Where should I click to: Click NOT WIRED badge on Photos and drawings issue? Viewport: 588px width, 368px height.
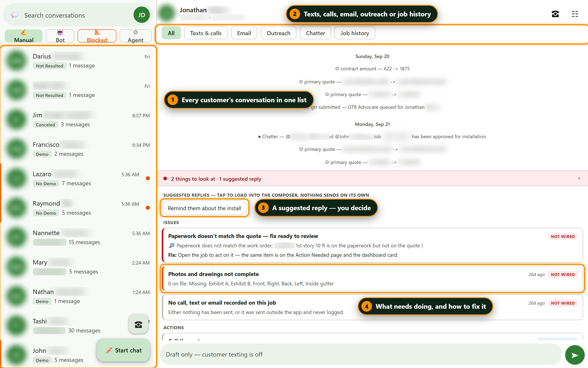click(562, 274)
